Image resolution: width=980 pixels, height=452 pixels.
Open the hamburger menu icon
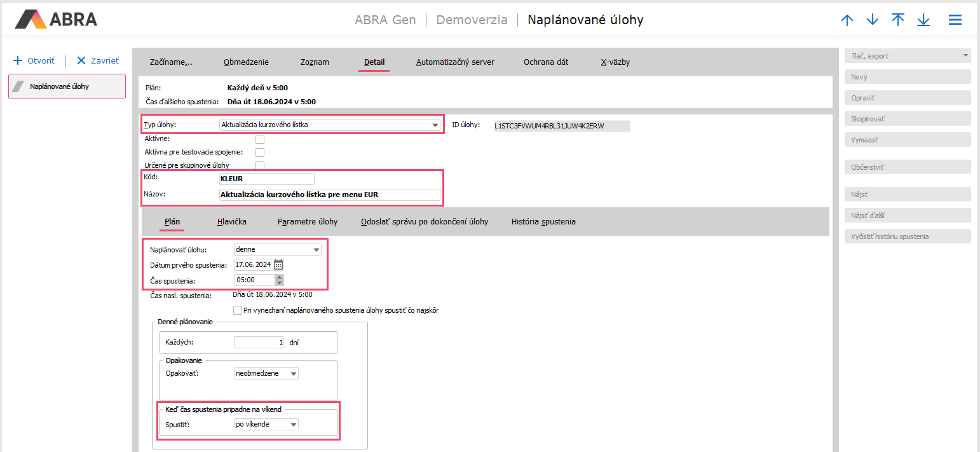tap(955, 20)
